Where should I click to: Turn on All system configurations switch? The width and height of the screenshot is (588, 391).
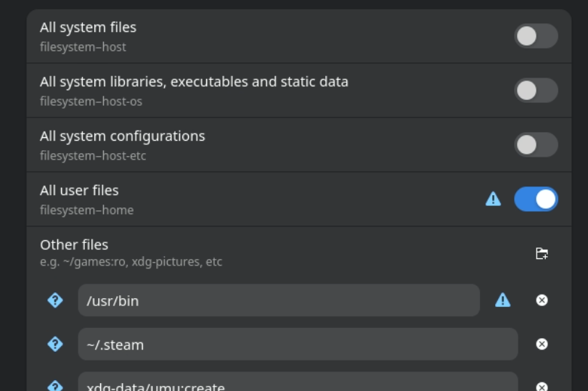tap(536, 145)
